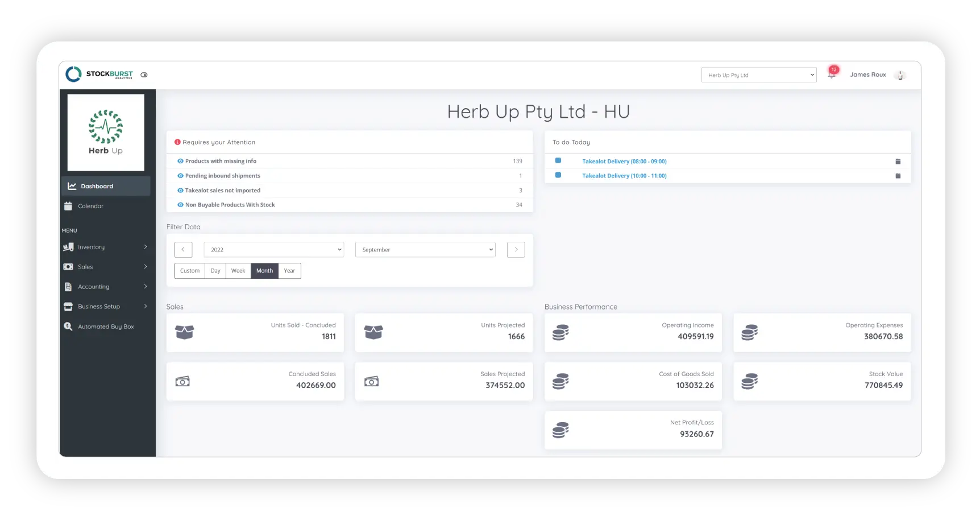Click the Operating Income coins icon
The width and height of the screenshot is (980, 520).
point(560,332)
